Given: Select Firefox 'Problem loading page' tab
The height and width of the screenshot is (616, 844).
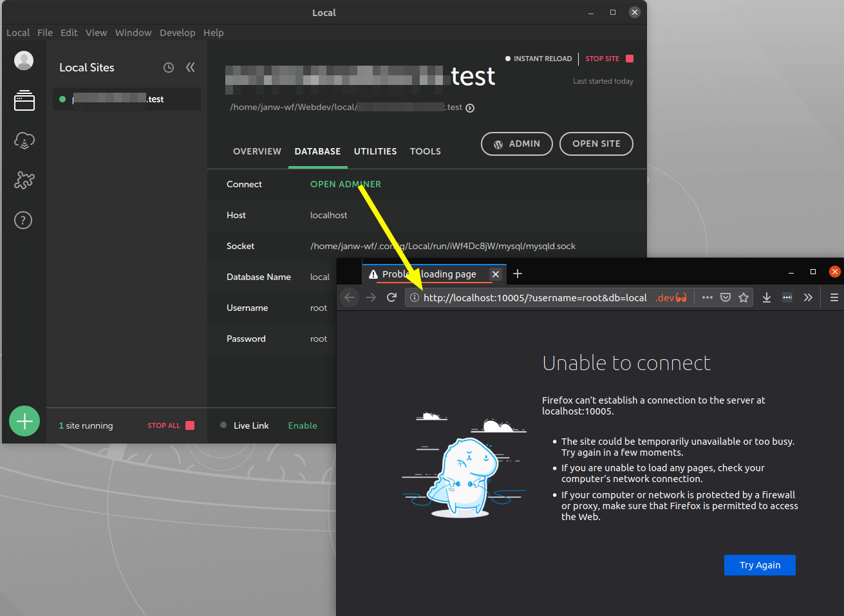Looking at the screenshot, I should 435,274.
